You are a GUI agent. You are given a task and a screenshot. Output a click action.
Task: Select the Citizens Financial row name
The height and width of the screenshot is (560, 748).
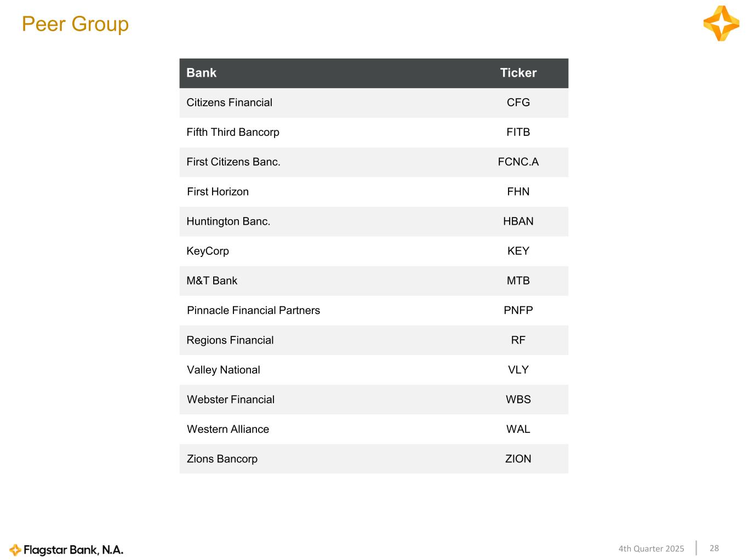point(229,102)
